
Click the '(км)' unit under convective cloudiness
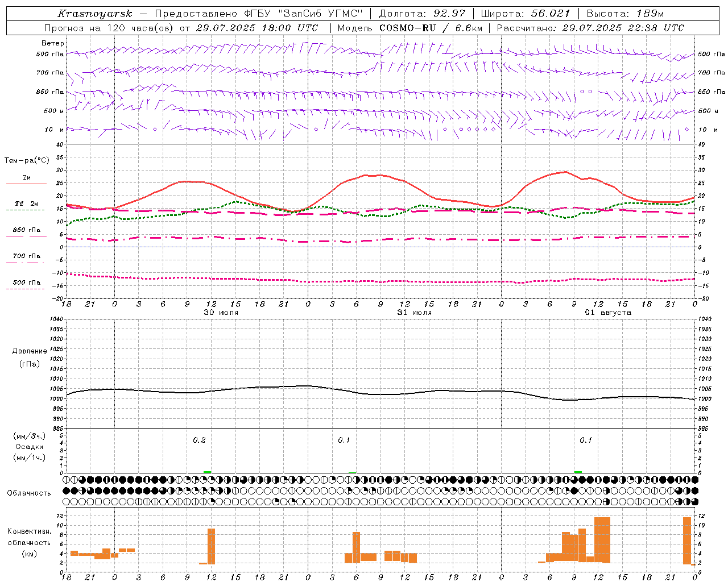pyautogui.click(x=29, y=553)
